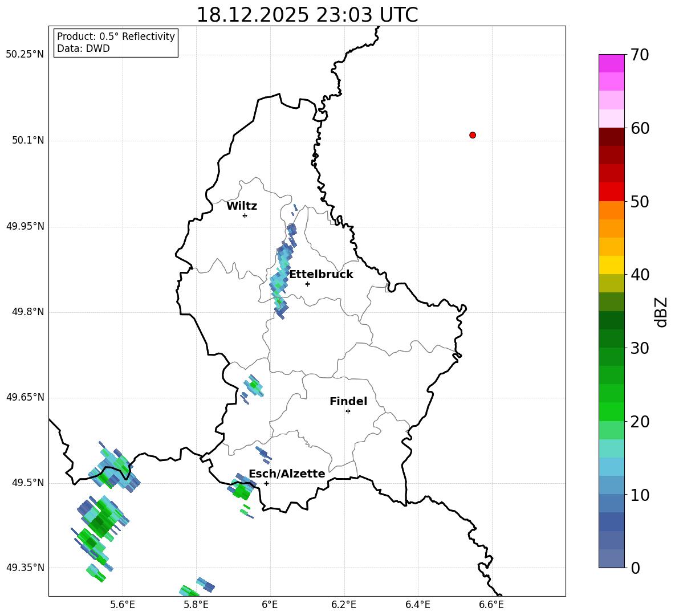The width and height of the screenshot is (675, 616).
Task: Click the Findel city label
Action: [348, 401]
